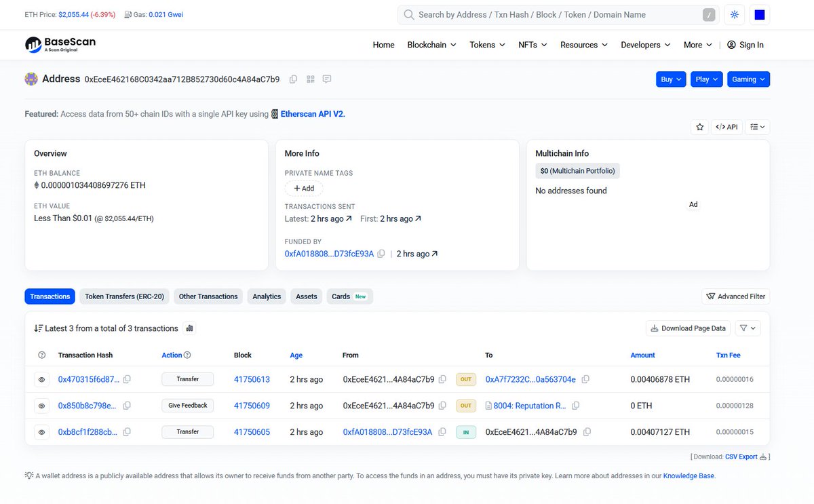The width and height of the screenshot is (814, 504).
Task: Open block 41750609
Action: tap(252, 406)
